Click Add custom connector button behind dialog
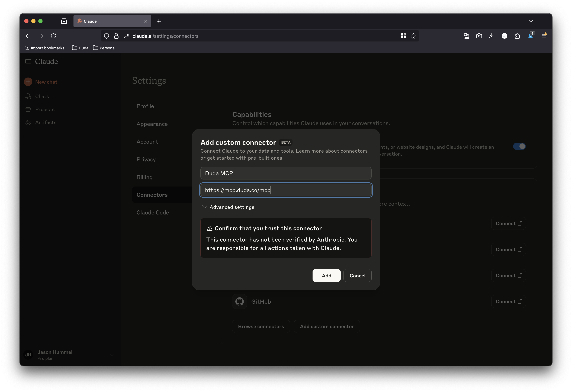572x392 pixels. (327, 326)
